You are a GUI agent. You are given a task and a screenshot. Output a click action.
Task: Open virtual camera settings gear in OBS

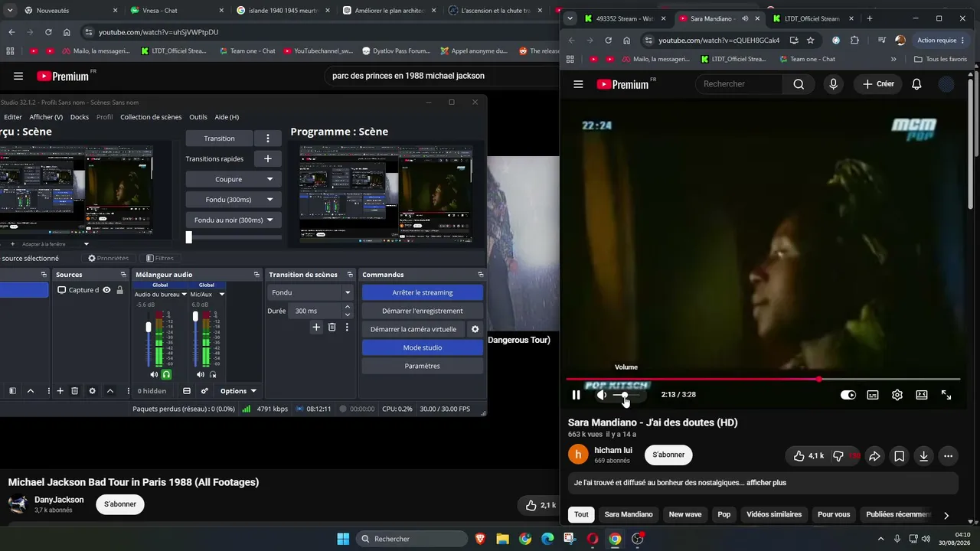coord(475,329)
